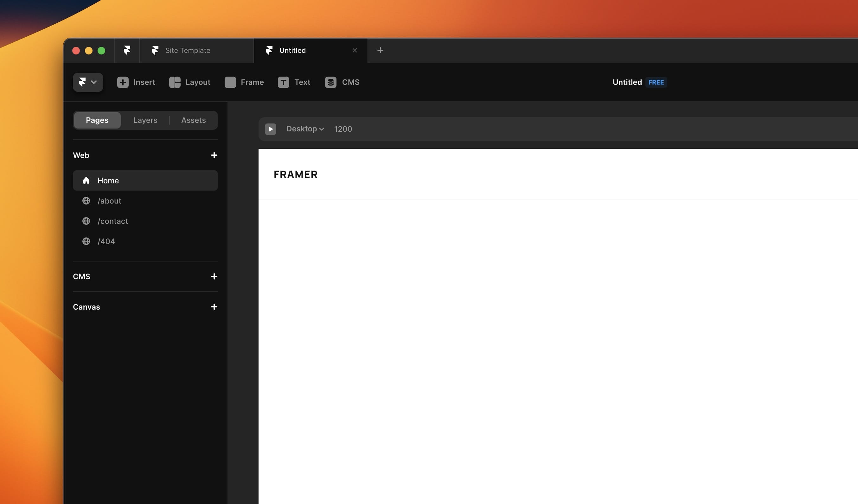Switch to the Assets tab
858x504 pixels.
tap(193, 120)
